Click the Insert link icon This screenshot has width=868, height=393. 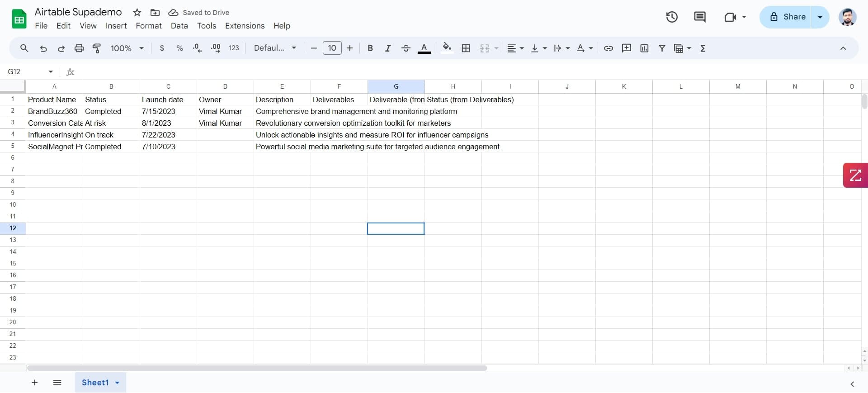tap(609, 48)
